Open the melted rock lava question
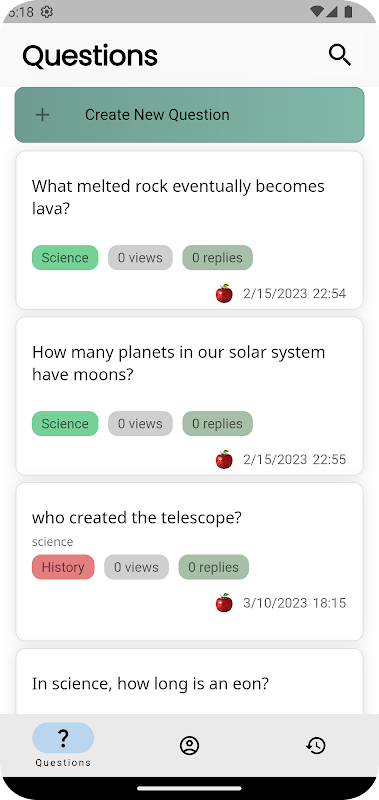Viewport: 379px width, 800px height. [189, 230]
